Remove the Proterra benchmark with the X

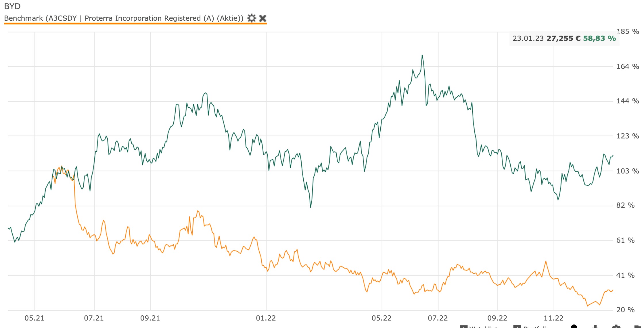(x=262, y=18)
